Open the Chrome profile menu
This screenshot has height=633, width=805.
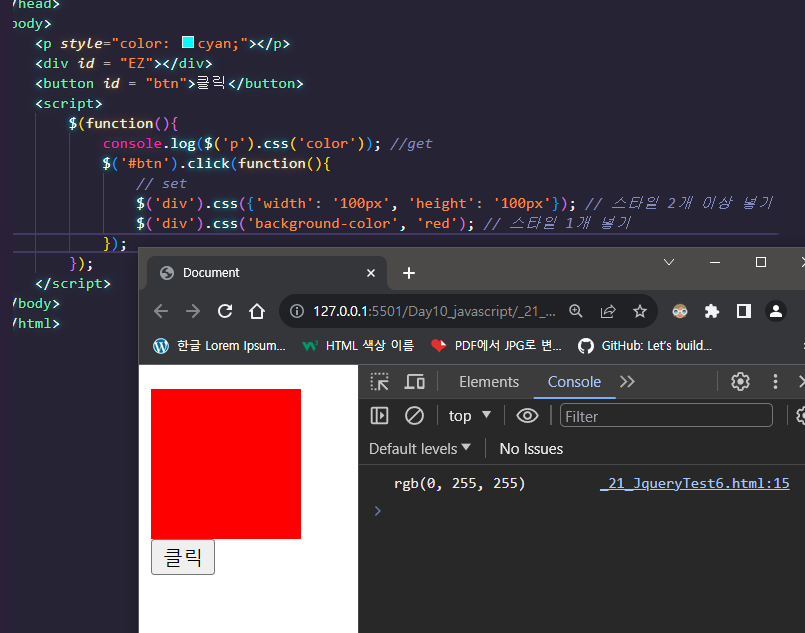[x=776, y=311]
